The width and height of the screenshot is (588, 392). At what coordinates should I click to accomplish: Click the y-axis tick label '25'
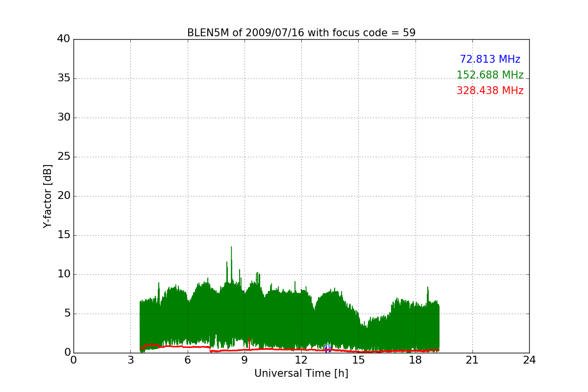pyautogui.click(x=64, y=157)
